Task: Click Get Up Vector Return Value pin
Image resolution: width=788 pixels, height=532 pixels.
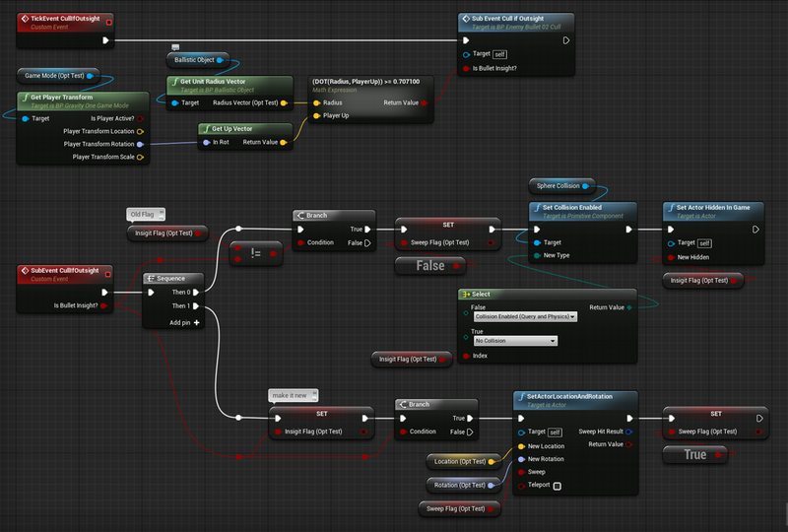Action: click(x=284, y=142)
